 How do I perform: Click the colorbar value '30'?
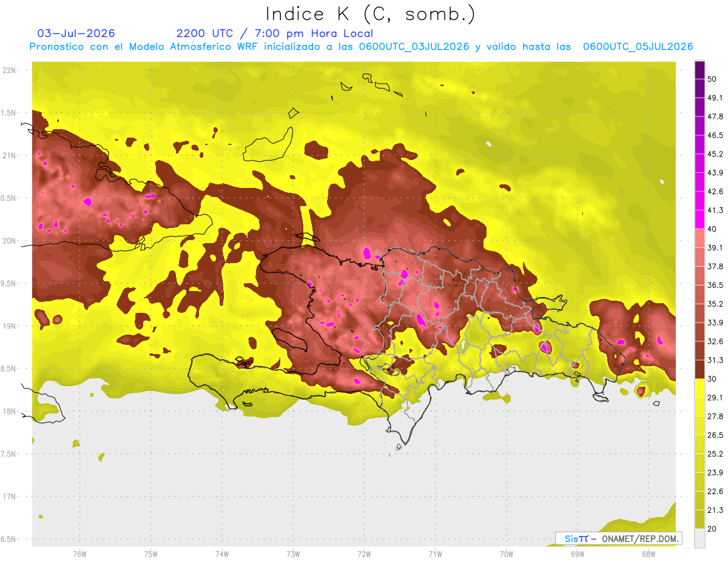(x=712, y=379)
